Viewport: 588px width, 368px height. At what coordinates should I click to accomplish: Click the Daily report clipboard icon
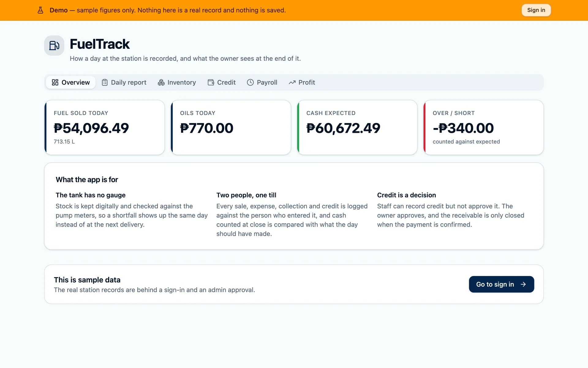point(105,82)
